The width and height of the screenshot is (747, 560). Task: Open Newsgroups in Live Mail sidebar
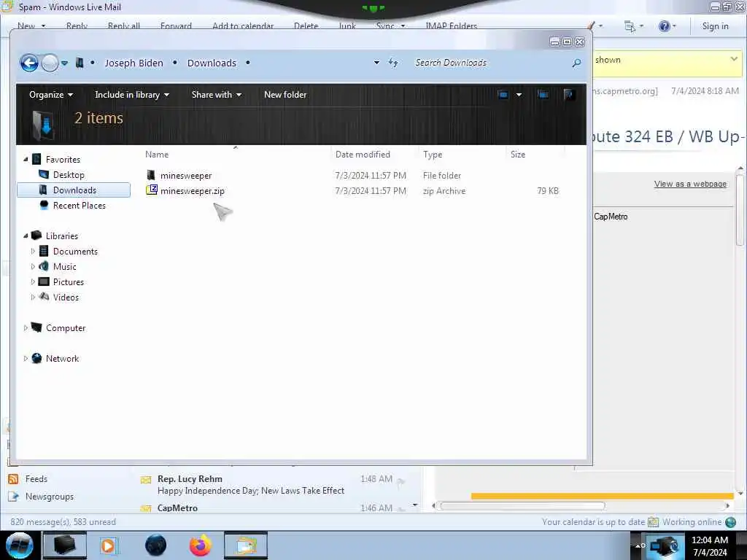50,496
